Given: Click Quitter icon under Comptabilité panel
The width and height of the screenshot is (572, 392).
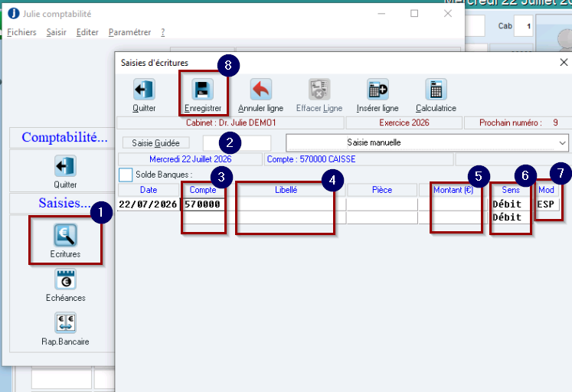Looking at the screenshot, I should (65, 166).
